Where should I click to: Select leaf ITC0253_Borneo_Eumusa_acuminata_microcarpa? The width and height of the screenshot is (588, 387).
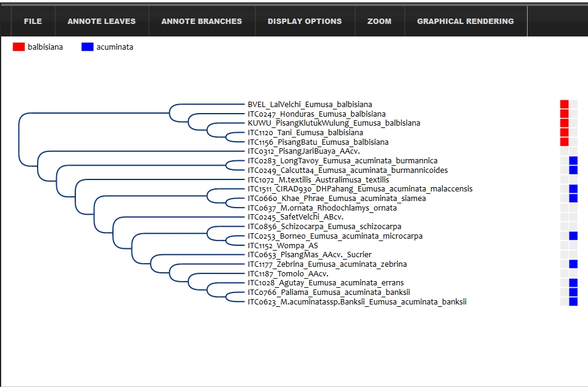coord(335,236)
